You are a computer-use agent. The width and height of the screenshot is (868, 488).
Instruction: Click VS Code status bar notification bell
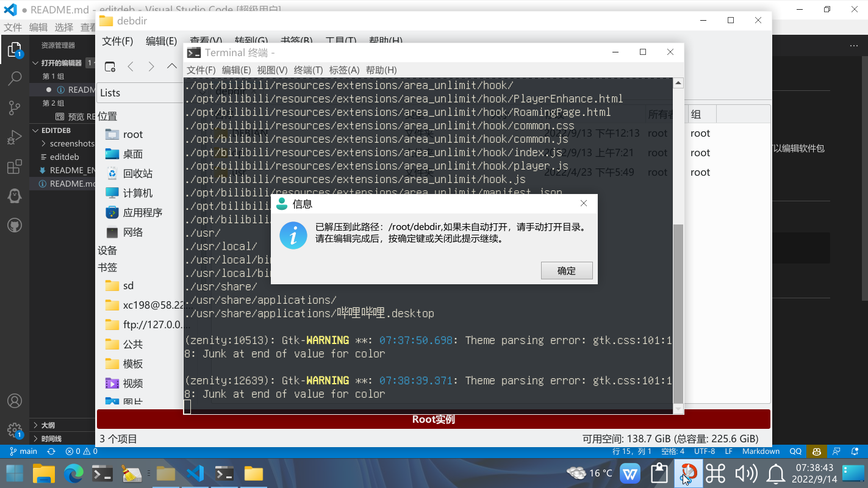[855, 451]
